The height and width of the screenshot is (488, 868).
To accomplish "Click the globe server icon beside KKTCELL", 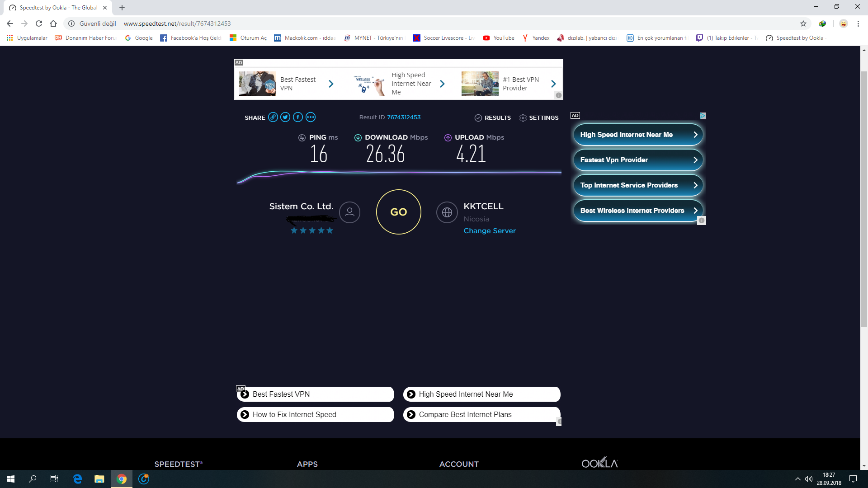I will click(447, 212).
